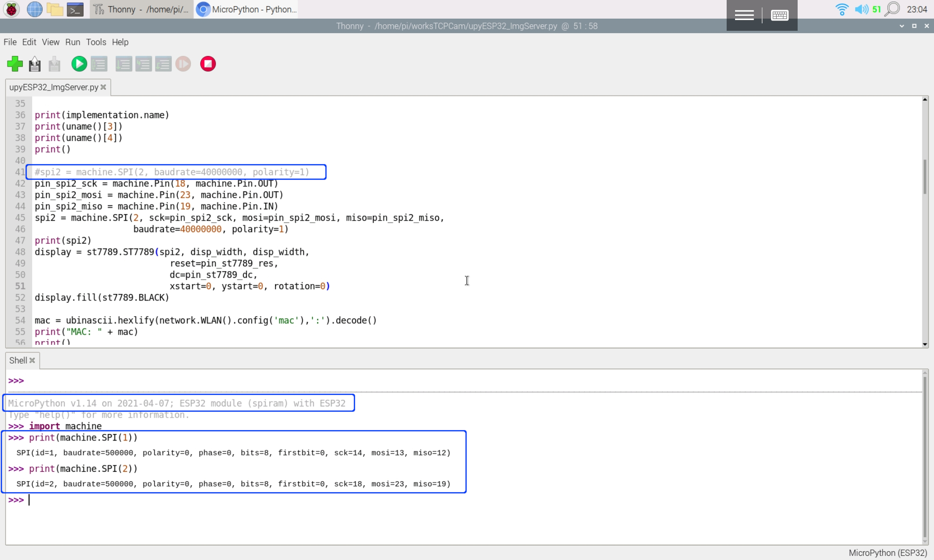Run current script with green play button
Image resolution: width=934 pixels, height=560 pixels.
[x=79, y=64]
